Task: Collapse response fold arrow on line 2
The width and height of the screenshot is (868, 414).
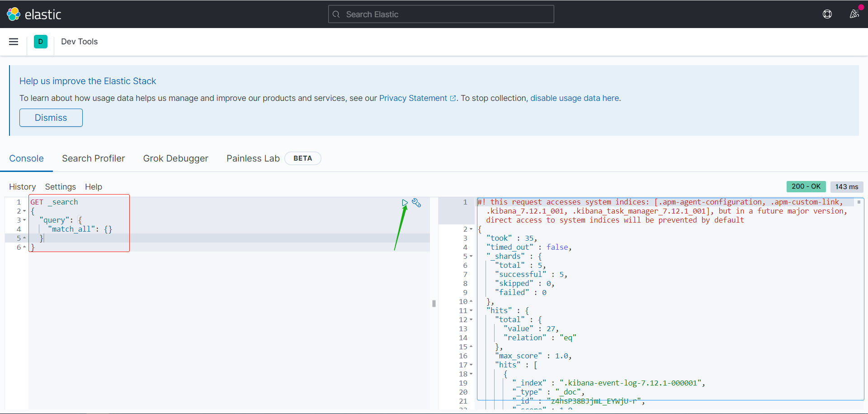Action: point(471,229)
